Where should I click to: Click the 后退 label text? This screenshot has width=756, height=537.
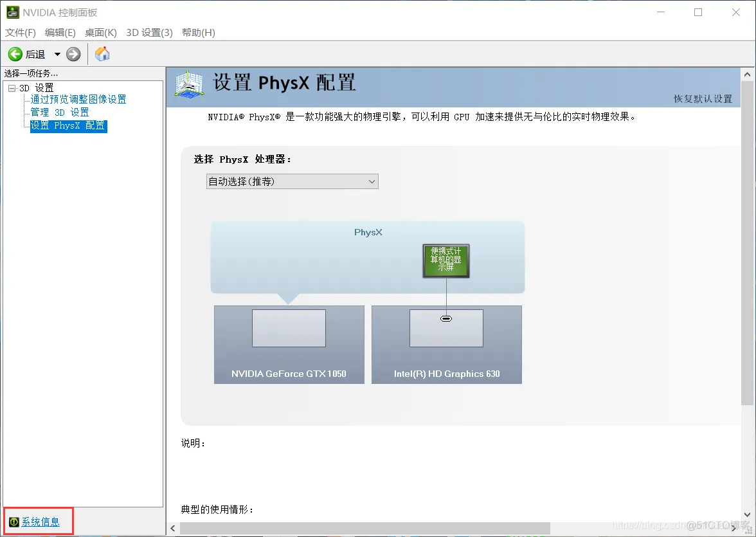(x=35, y=55)
